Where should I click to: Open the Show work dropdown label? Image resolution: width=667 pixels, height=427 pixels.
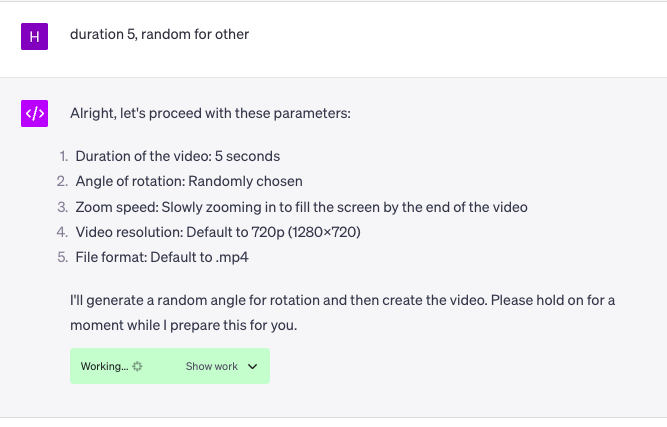[x=211, y=366]
